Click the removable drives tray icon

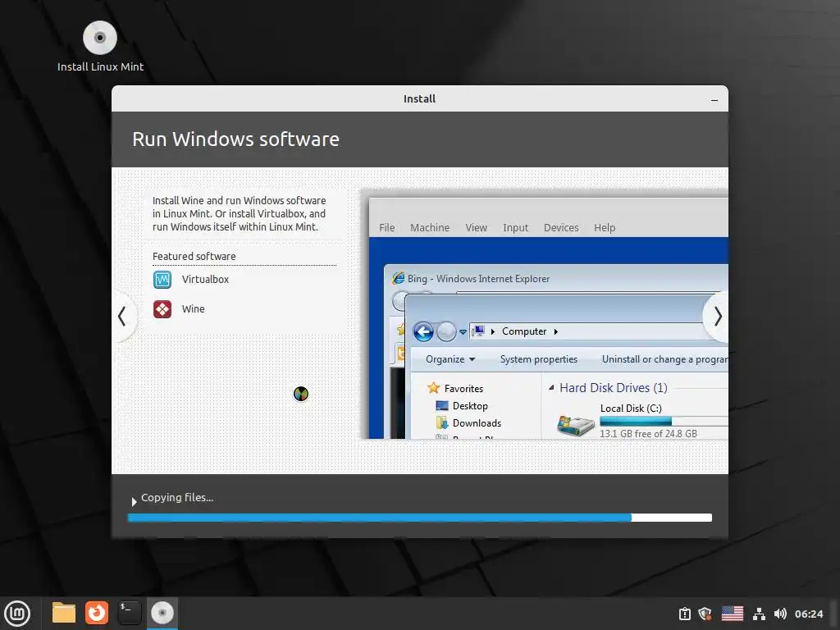pyautogui.click(x=685, y=614)
